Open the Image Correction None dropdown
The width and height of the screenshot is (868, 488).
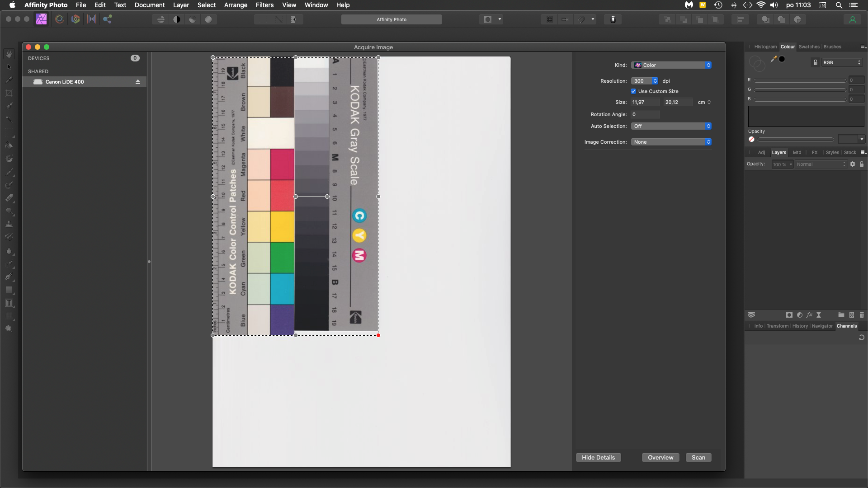coord(671,142)
